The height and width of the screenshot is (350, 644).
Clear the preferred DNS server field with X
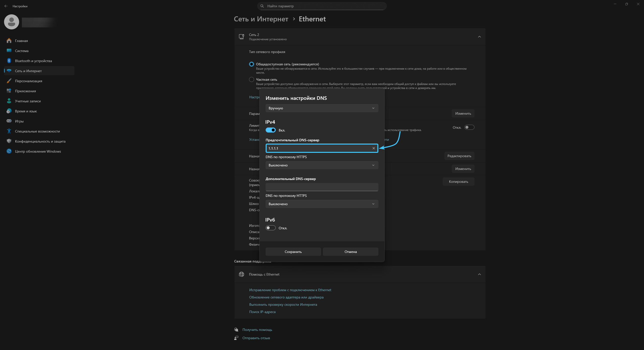(x=374, y=148)
